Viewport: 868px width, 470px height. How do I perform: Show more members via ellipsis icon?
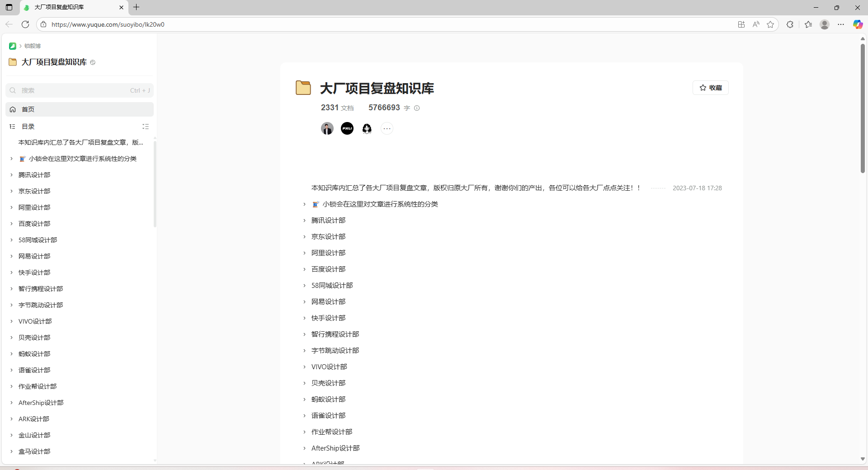point(387,128)
